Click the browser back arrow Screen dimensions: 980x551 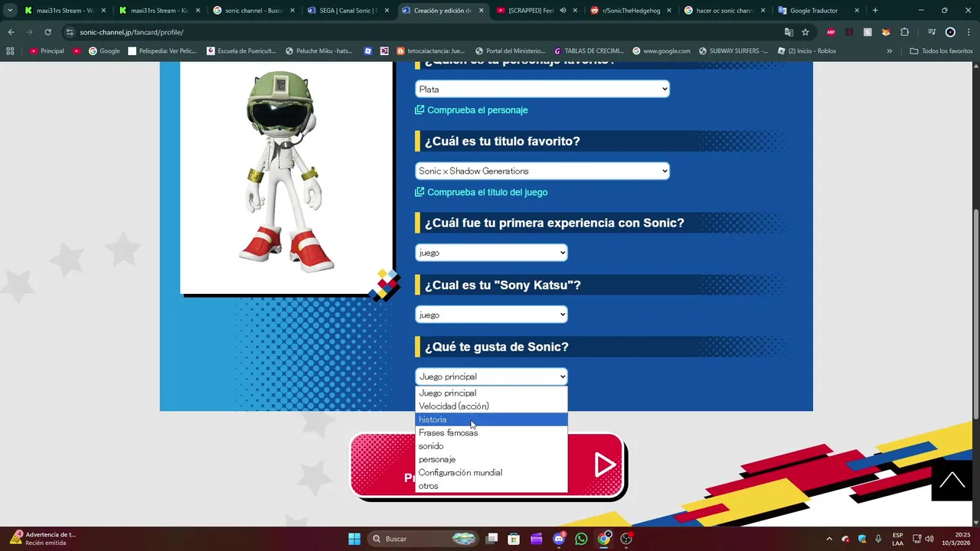(x=11, y=32)
